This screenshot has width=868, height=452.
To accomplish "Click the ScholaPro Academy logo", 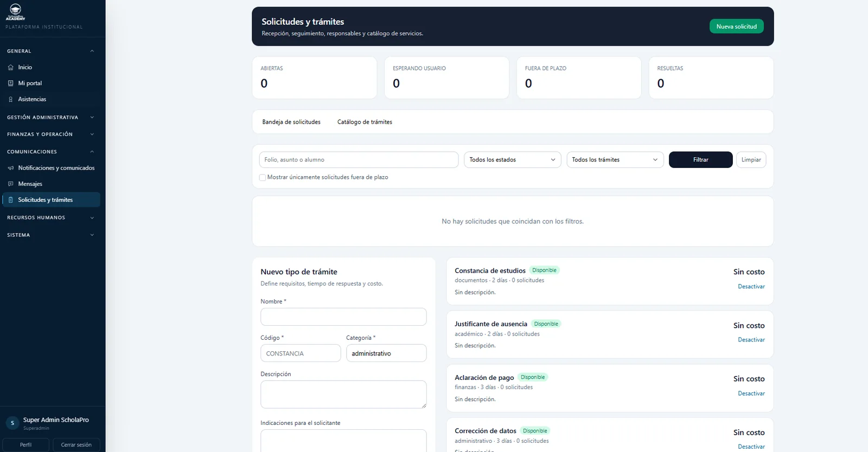I will click(x=15, y=12).
